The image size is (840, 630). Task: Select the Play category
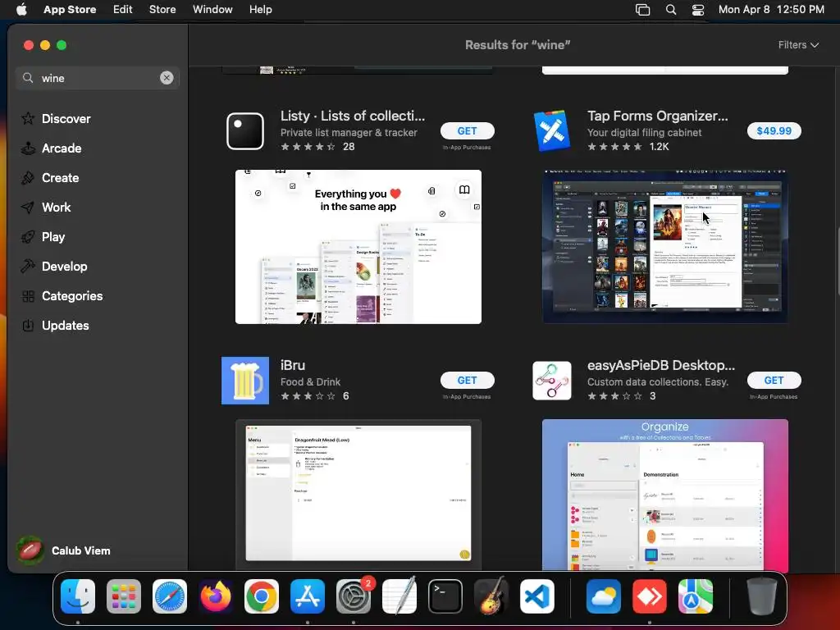pyautogui.click(x=43, y=236)
